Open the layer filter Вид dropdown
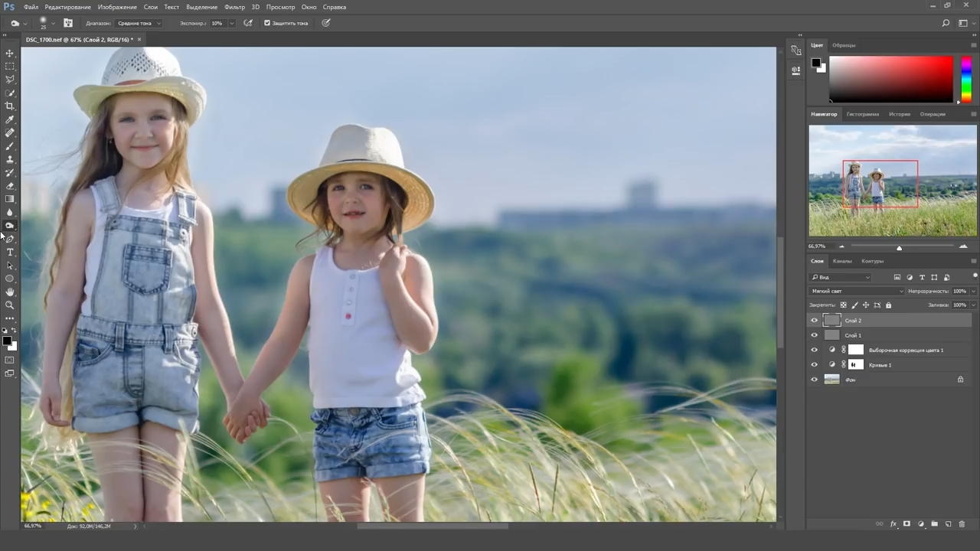 (841, 277)
